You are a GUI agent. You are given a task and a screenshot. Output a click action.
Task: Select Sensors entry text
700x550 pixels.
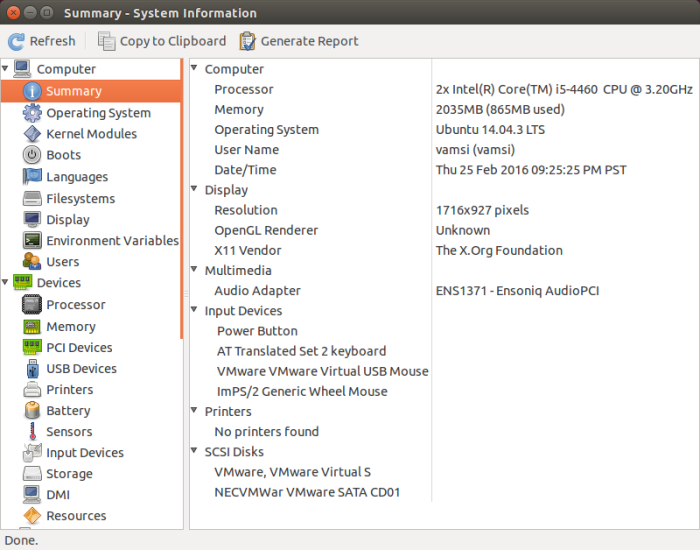69,432
